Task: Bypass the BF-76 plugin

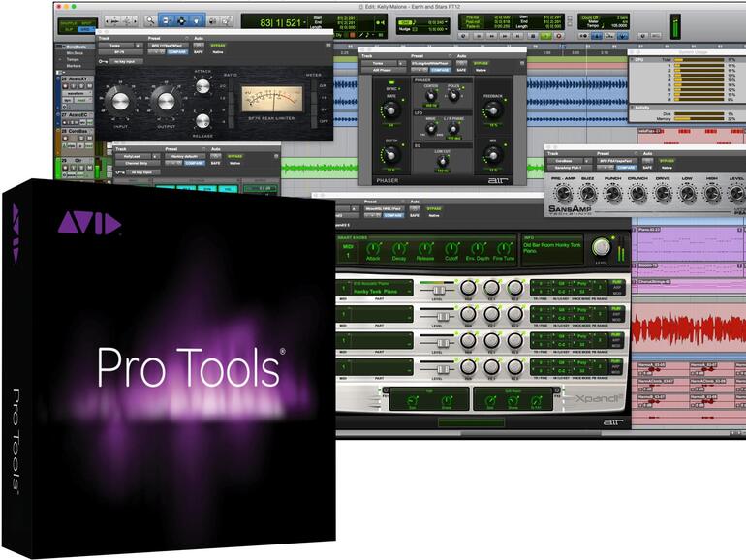Action: 217,46
